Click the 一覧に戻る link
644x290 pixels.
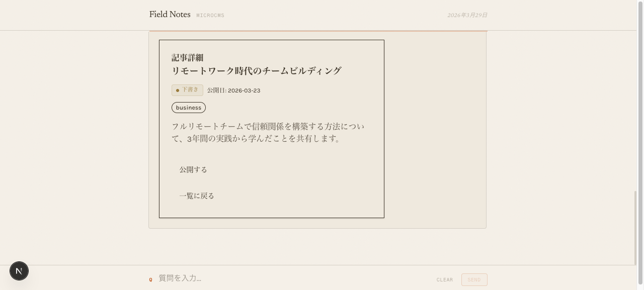click(x=197, y=196)
